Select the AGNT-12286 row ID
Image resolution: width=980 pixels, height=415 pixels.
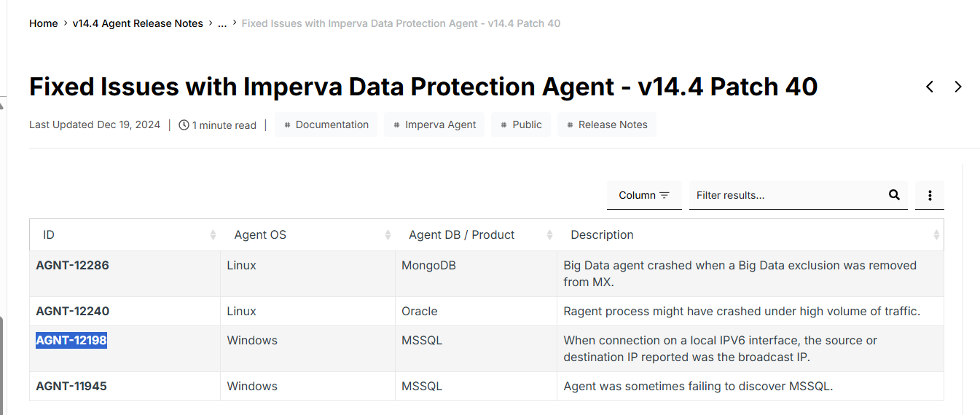(72, 265)
